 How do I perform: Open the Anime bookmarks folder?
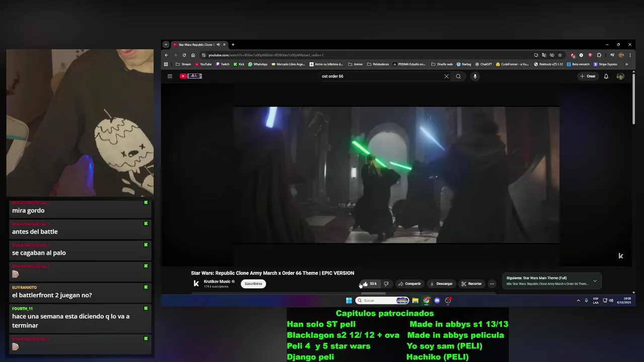355,64
